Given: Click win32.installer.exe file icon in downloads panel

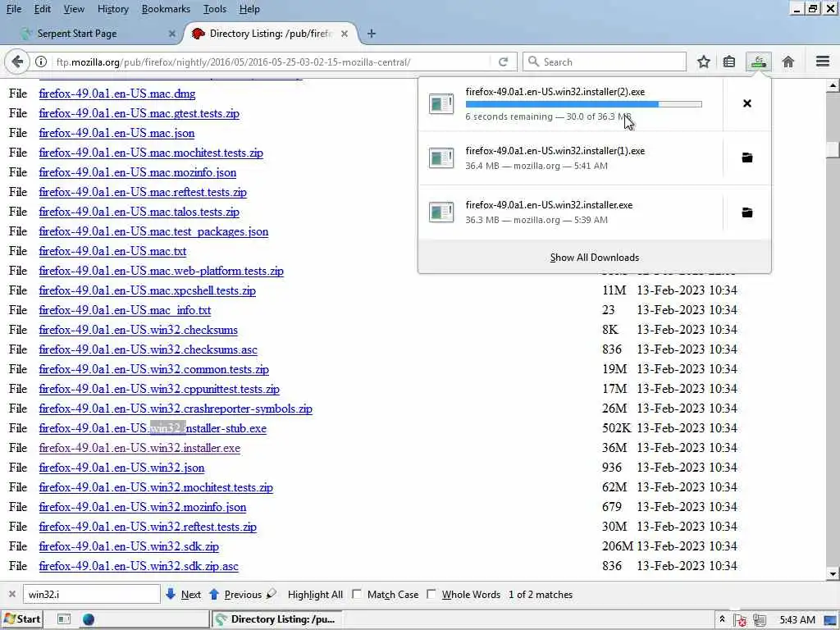Looking at the screenshot, I should click(441, 212).
